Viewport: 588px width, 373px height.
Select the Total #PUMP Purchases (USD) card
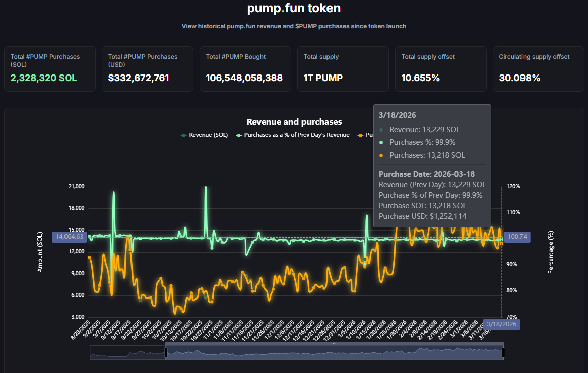point(147,69)
